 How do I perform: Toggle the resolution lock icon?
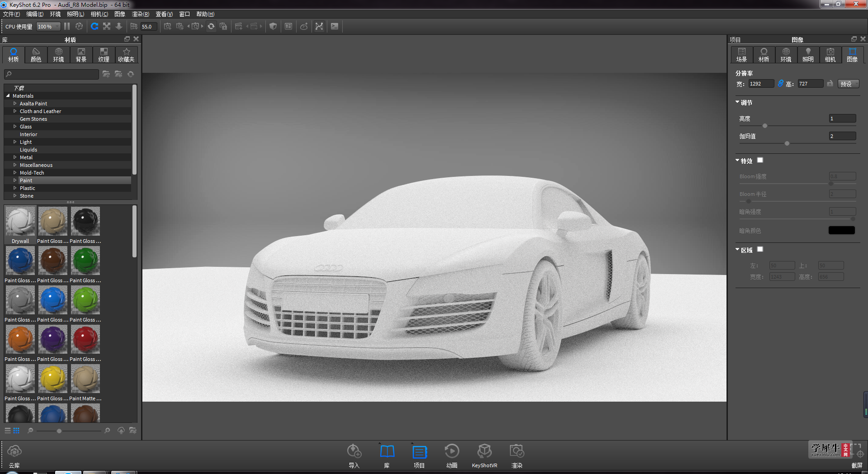coord(830,84)
